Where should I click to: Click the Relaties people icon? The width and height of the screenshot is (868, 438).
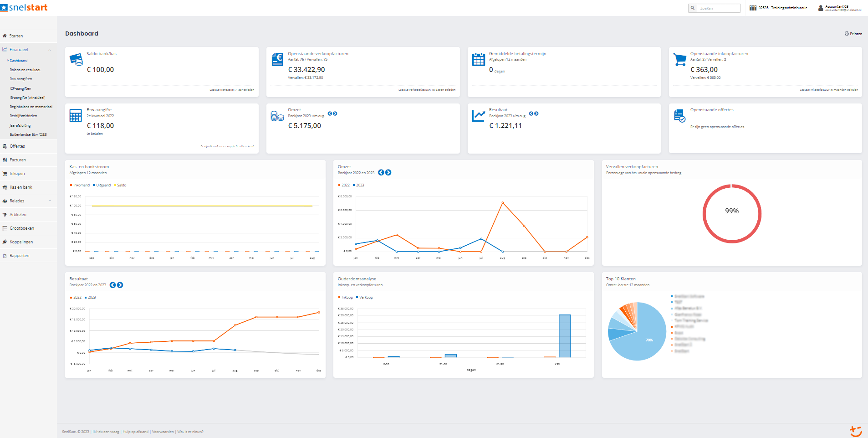coord(5,201)
